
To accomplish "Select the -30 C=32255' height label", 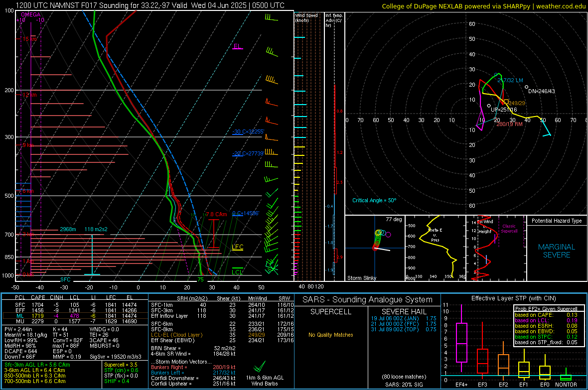I will click(x=248, y=131).
